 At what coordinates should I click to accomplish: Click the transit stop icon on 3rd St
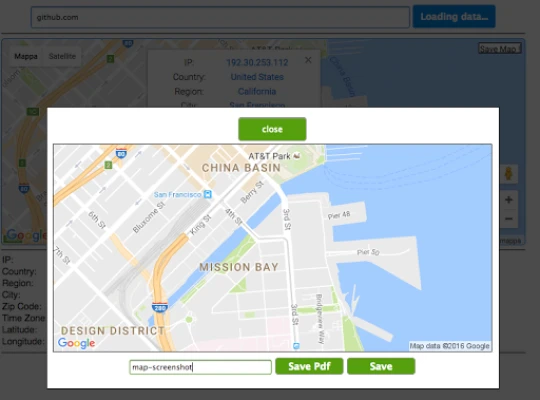coord(296,346)
